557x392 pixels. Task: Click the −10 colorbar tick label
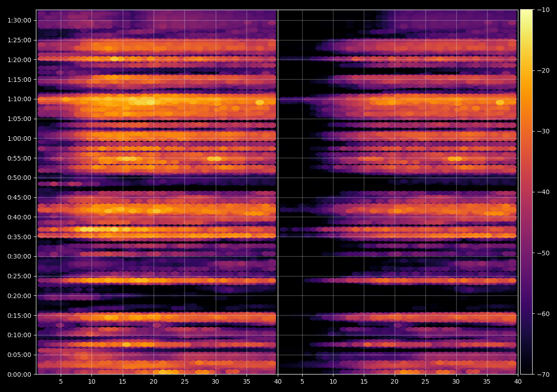(543, 10)
